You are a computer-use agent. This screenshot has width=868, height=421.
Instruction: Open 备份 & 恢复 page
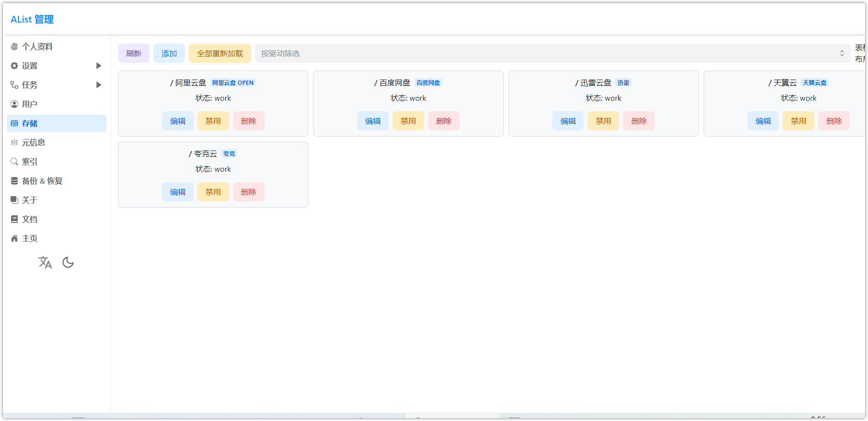coord(57,181)
